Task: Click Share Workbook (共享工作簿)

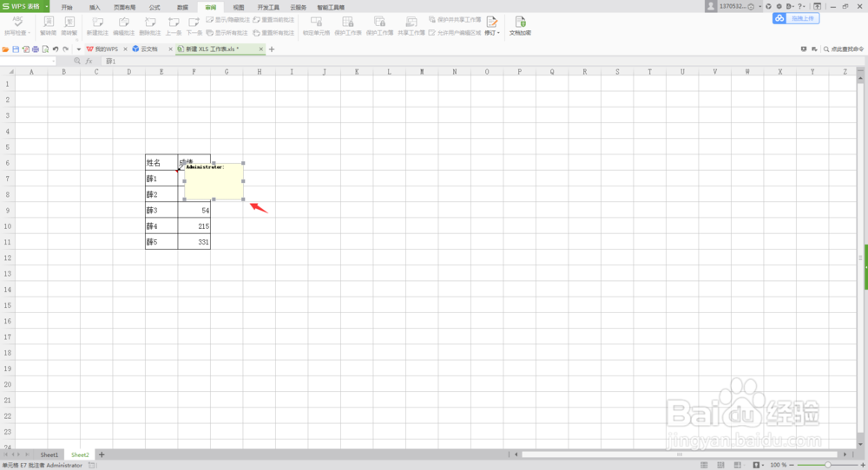Action: coord(411,25)
